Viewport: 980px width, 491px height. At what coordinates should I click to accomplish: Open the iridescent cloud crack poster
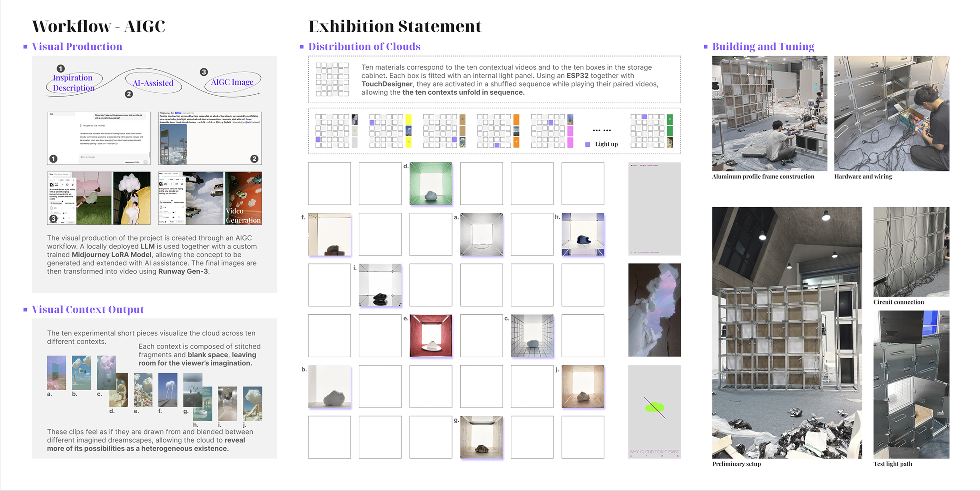coord(654,310)
